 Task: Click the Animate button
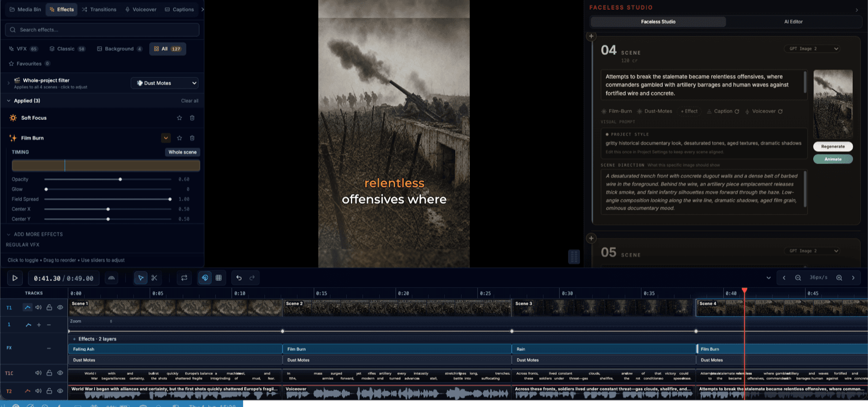tap(833, 159)
